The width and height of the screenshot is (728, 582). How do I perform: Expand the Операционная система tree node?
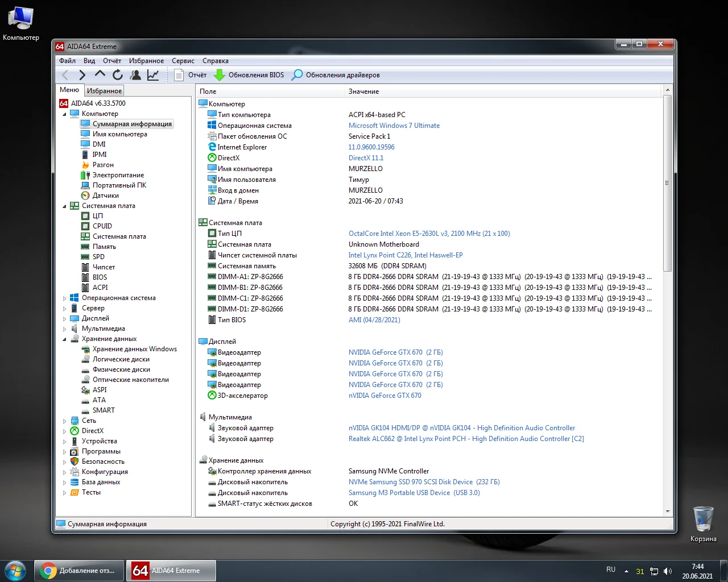(64, 298)
